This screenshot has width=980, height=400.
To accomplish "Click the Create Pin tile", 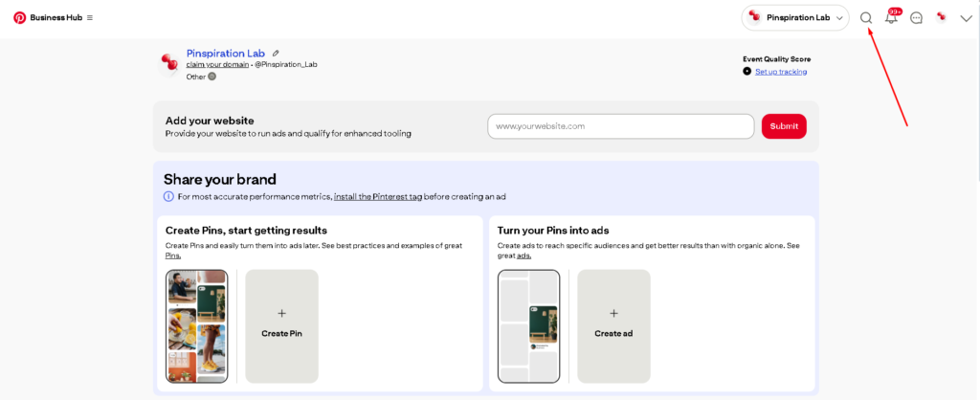I will click(x=281, y=326).
